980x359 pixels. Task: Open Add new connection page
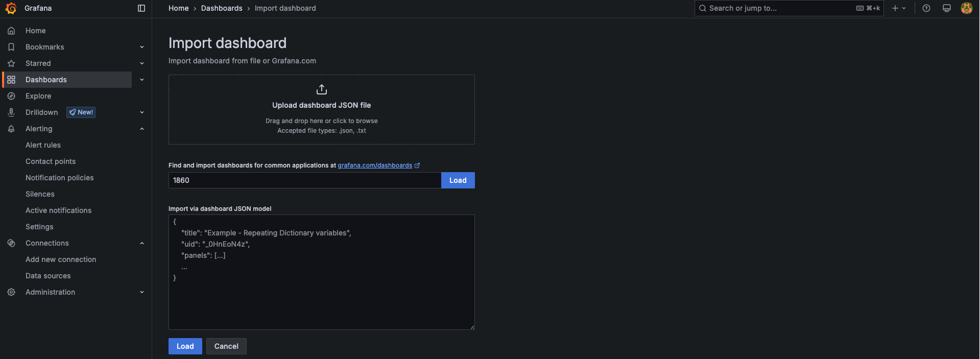click(x=61, y=259)
